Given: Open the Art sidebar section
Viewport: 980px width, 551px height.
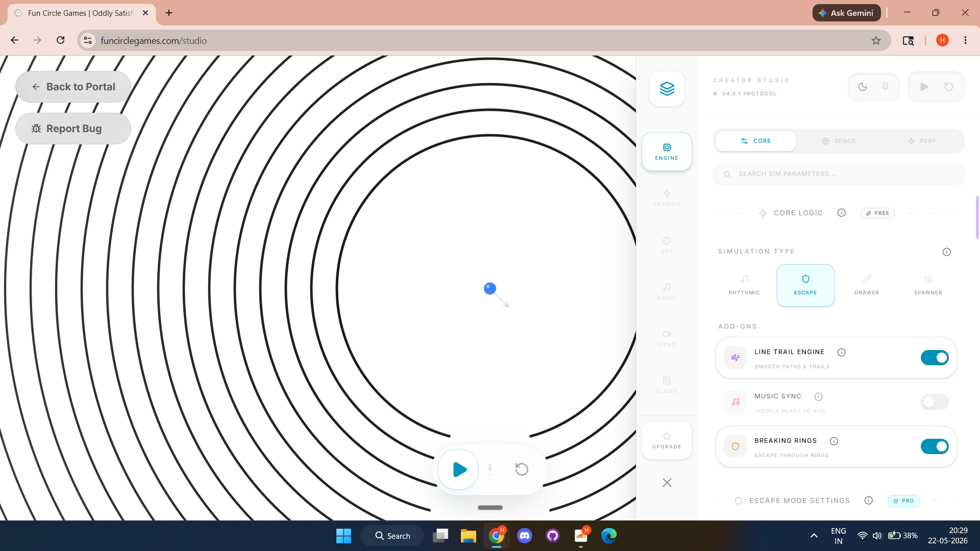Looking at the screenshot, I should pos(667,245).
